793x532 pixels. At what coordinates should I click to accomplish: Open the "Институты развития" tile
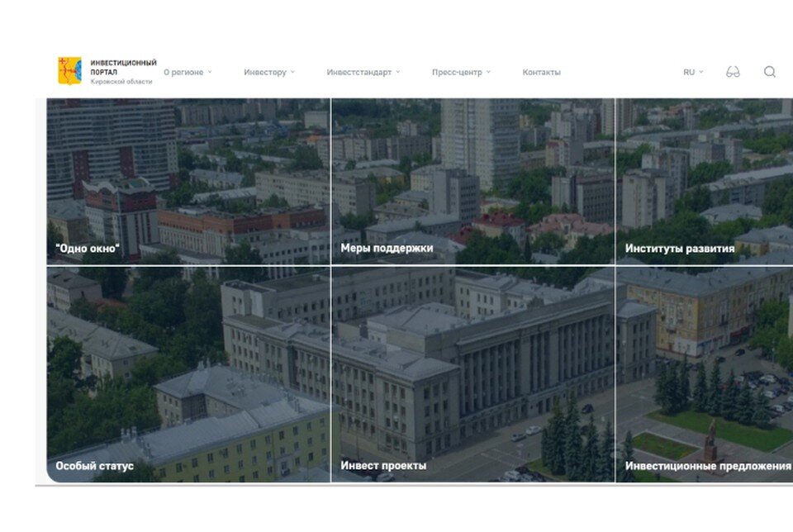click(705, 181)
